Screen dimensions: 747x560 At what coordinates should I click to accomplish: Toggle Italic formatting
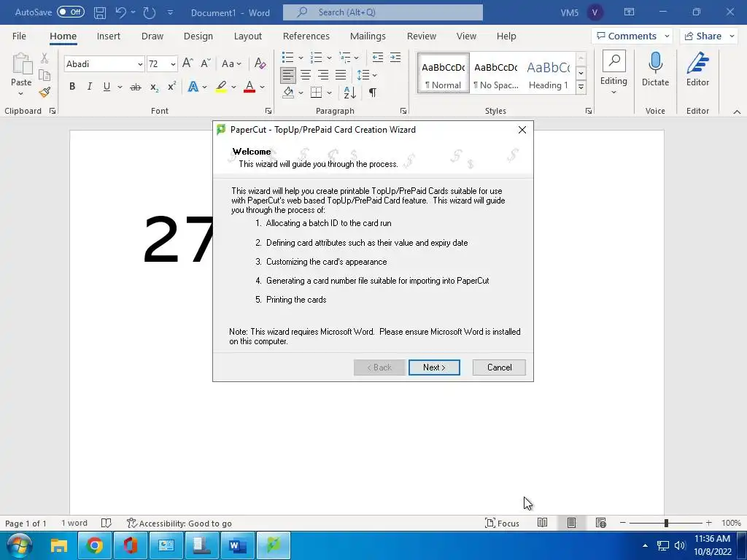89,86
